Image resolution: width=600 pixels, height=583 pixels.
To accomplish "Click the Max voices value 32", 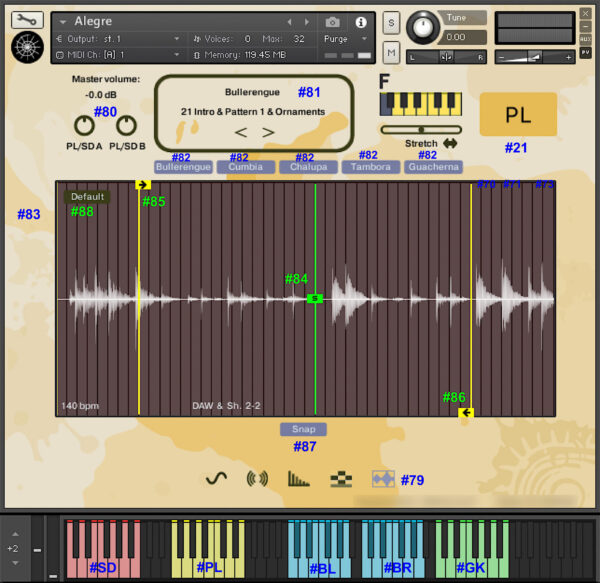I will (299, 39).
